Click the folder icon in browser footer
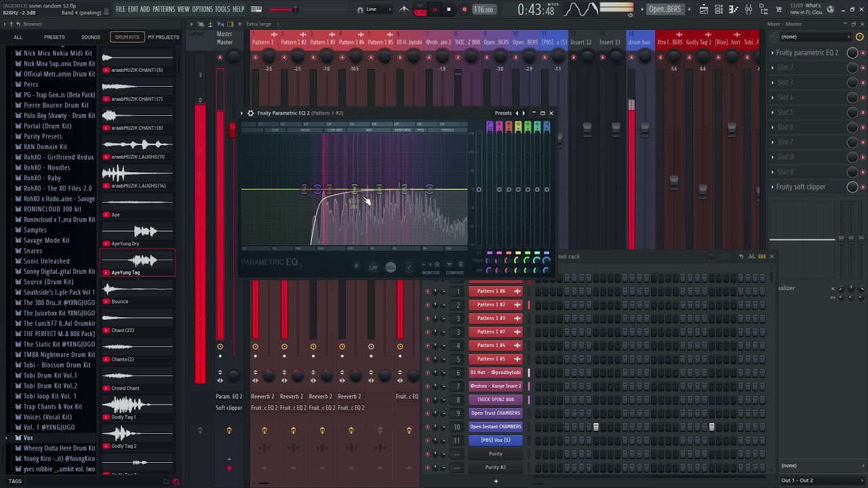 tap(166, 482)
